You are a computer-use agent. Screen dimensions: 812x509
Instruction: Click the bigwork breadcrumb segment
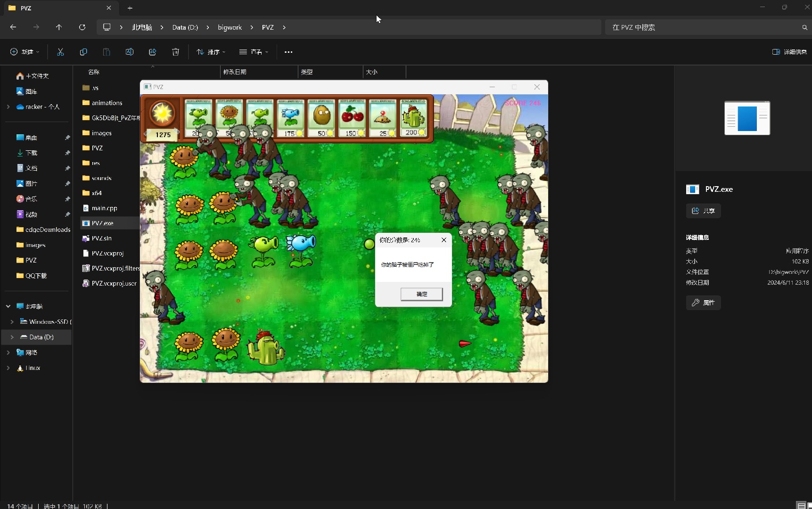point(230,27)
